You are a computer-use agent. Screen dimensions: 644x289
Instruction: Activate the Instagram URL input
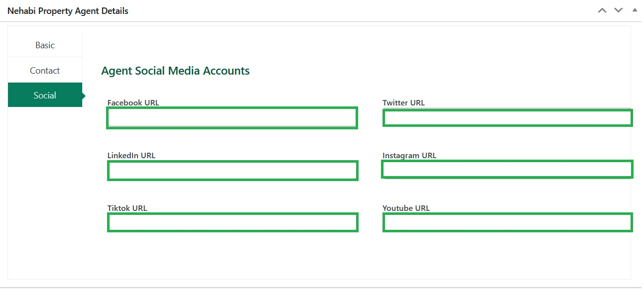(507, 169)
